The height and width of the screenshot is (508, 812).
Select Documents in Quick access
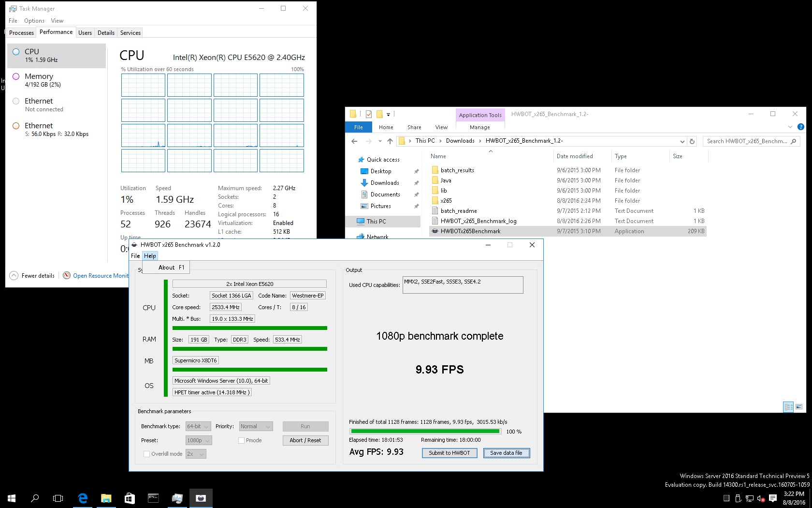click(385, 194)
